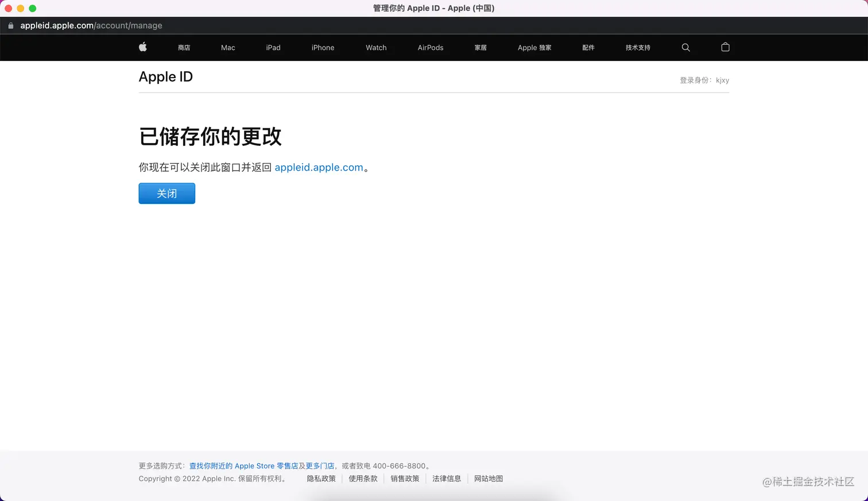The height and width of the screenshot is (501, 868).
Task: Open 查找你附近的 Apple Store 零售店 link
Action: pyautogui.click(x=243, y=466)
